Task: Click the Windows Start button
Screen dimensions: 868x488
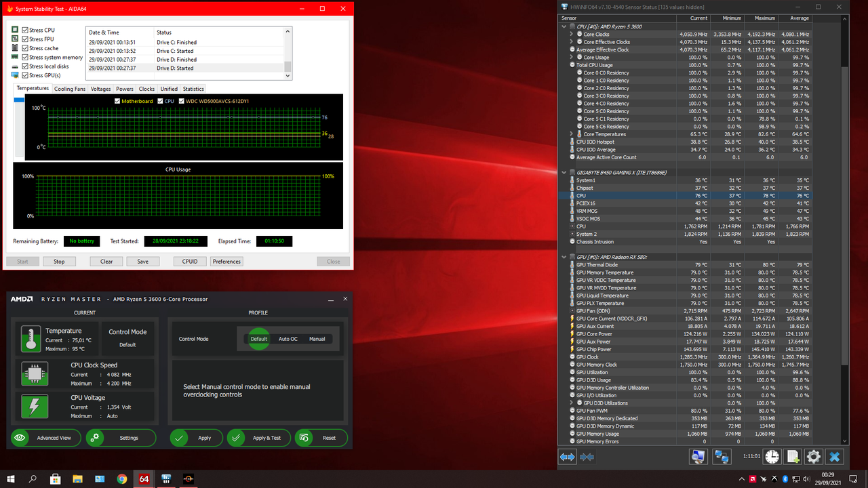Action: click(11, 479)
